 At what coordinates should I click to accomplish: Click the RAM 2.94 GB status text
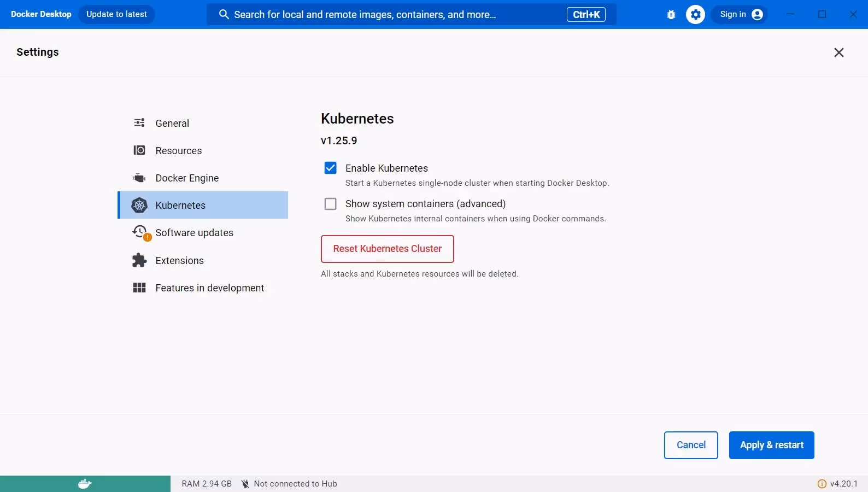(x=207, y=484)
